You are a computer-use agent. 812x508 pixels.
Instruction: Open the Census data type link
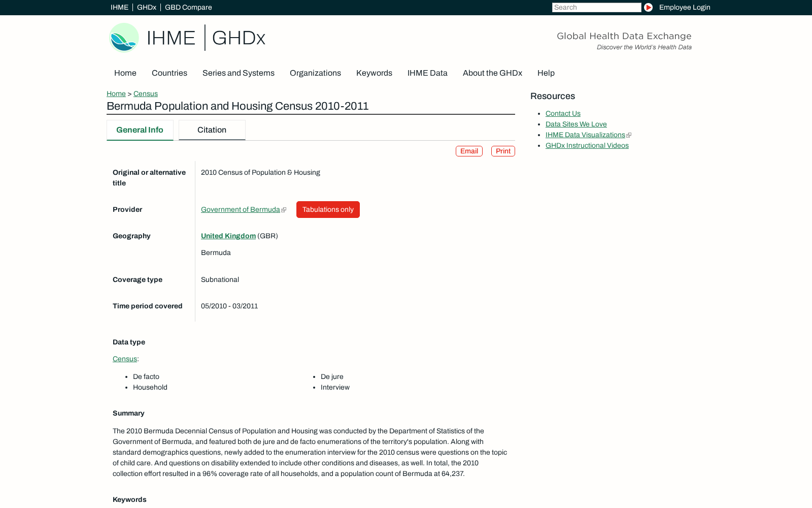(x=125, y=359)
